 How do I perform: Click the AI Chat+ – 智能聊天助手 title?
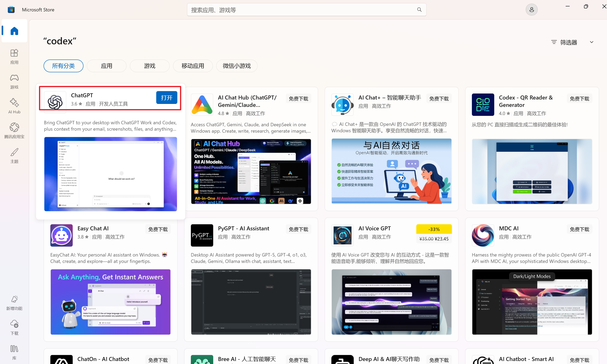389,98
